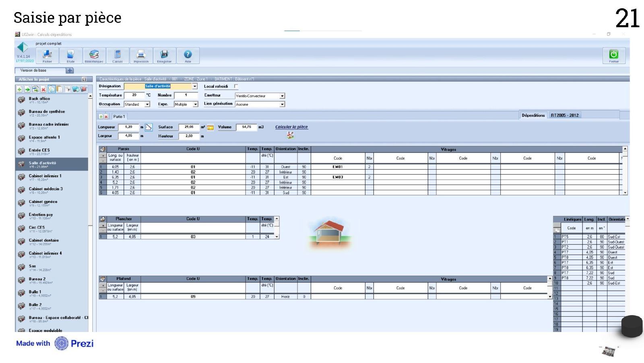Click the Impression printer icon
644x363 pixels.
pyautogui.click(x=141, y=56)
